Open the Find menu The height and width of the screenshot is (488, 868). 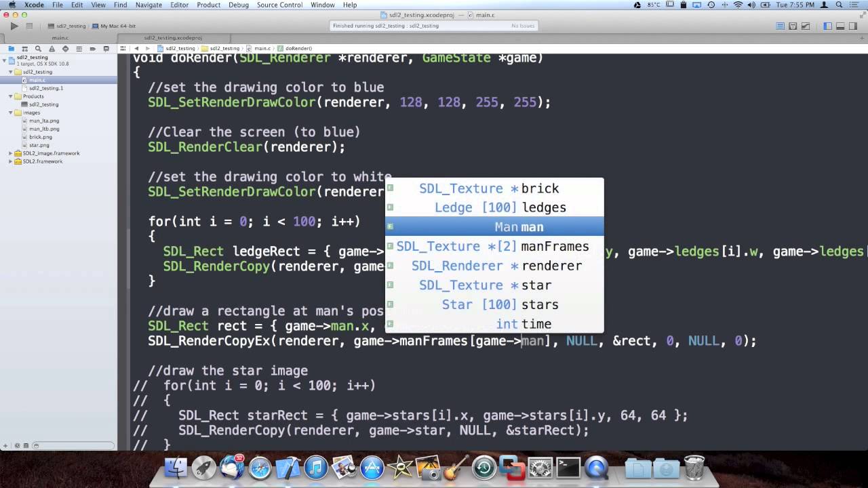click(120, 5)
